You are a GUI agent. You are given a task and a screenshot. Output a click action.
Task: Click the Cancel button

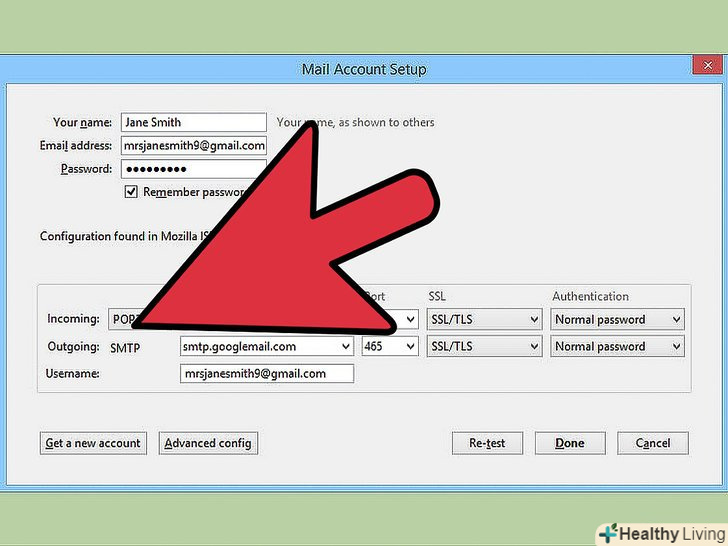(653, 443)
